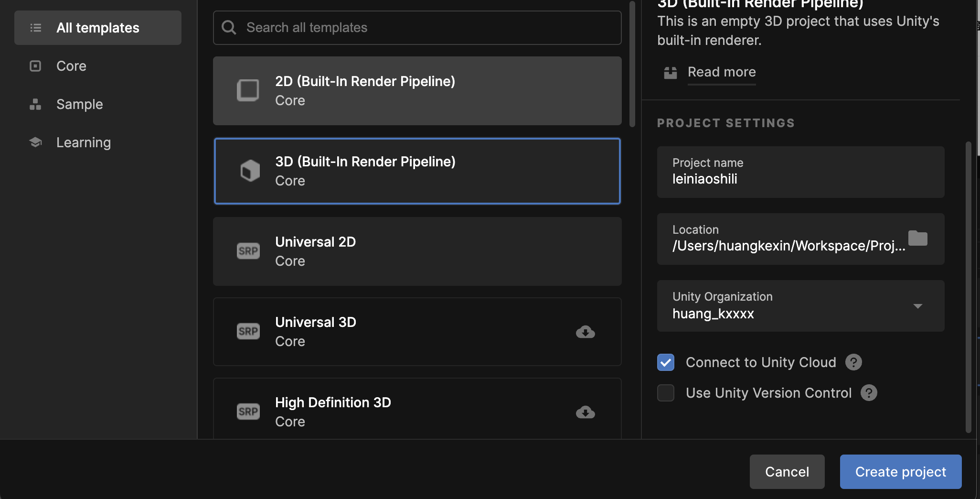This screenshot has height=499, width=980.
Task: Click the template list scrollbar
Action: point(632,65)
